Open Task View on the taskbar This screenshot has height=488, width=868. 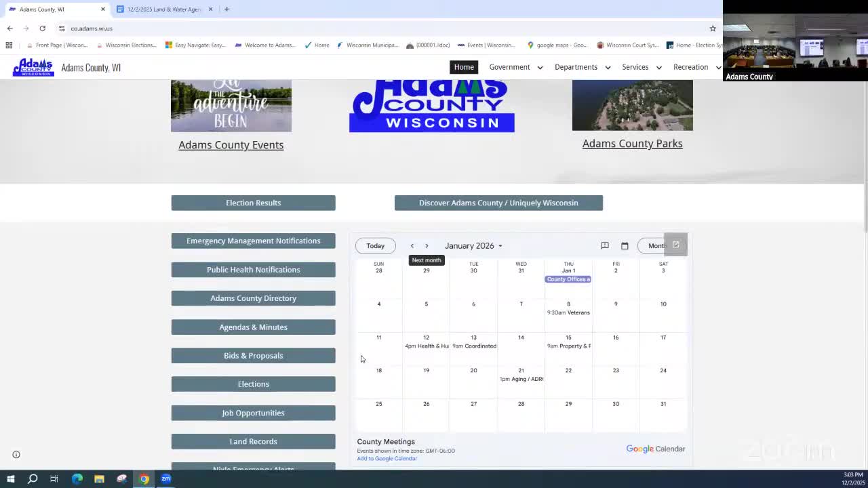[x=54, y=479]
